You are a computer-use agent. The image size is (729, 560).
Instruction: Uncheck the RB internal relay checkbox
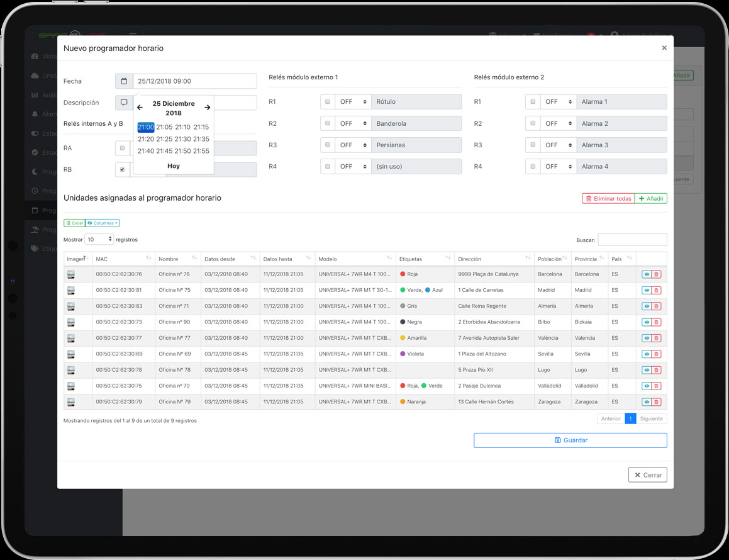(x=122, y=169)
